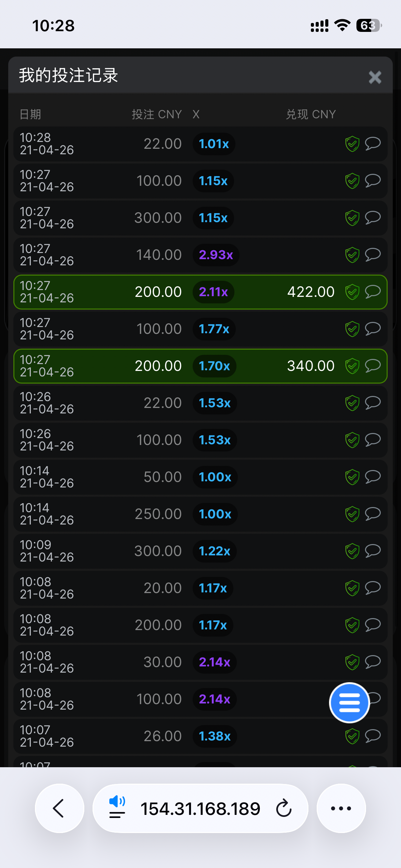Open the chat bubble on the 2.93x row
The height and width of the screenshot is (868, 401).
pyautogui.click(x=373, y=255)
